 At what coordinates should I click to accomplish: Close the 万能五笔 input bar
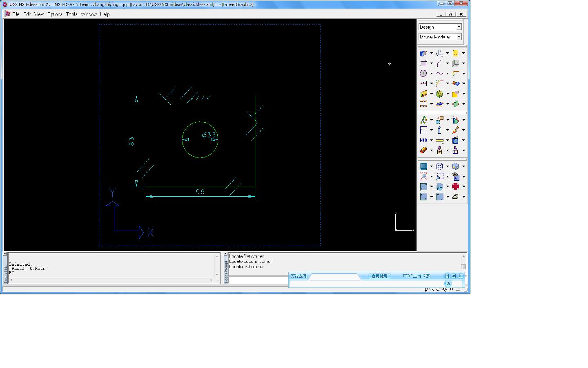click(460, 276)
